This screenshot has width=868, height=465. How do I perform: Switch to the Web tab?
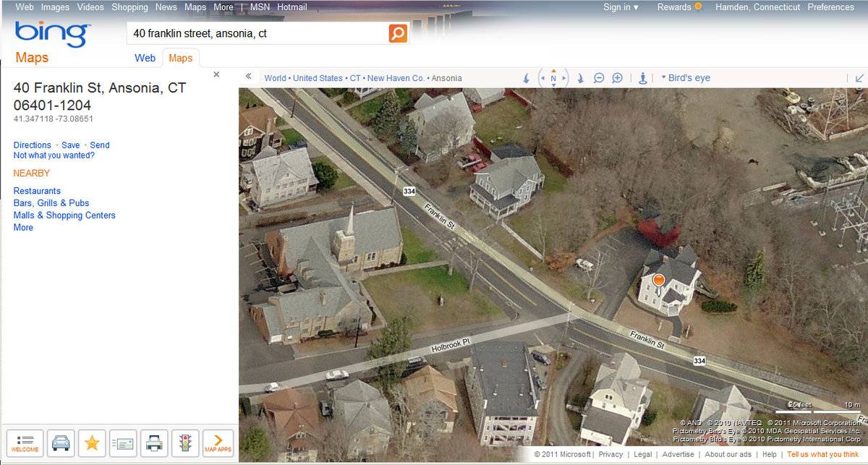145,58
